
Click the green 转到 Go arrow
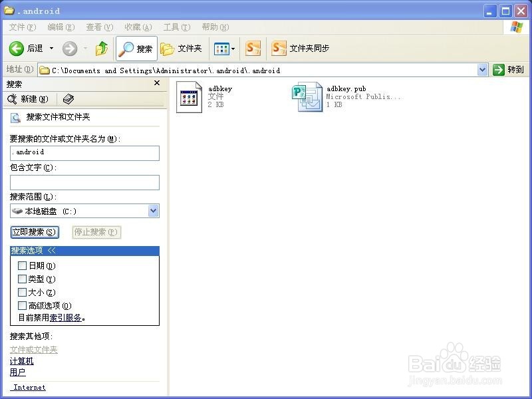pos(498,70)
